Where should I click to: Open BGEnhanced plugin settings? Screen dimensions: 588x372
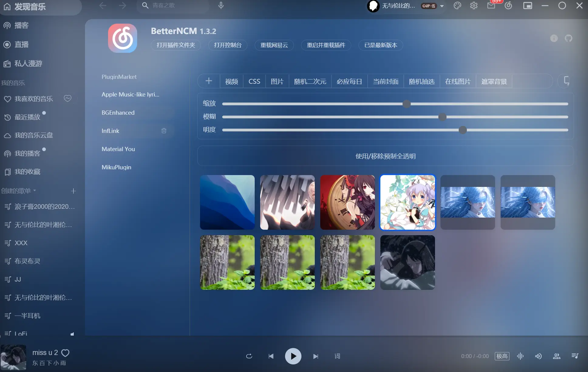coord(118,113)
